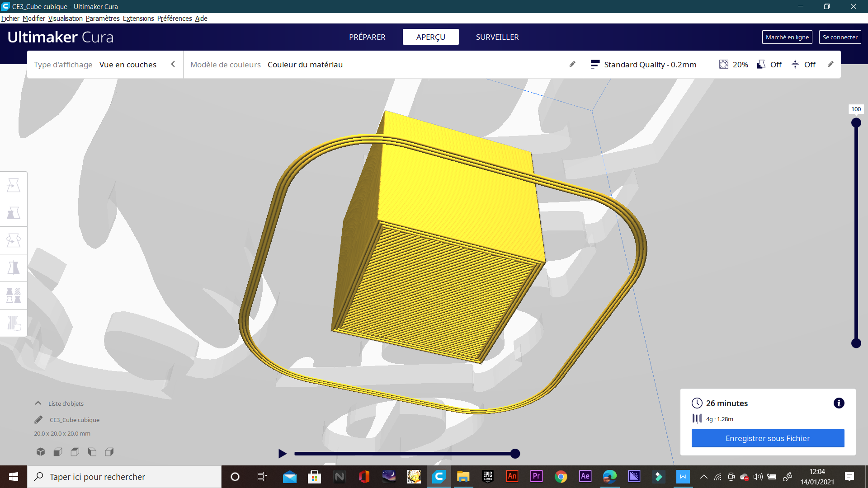The width and height of the screenshot is (868, 488).
Task: Open Standard Quality print settings panel
Action: coord(650,65)
